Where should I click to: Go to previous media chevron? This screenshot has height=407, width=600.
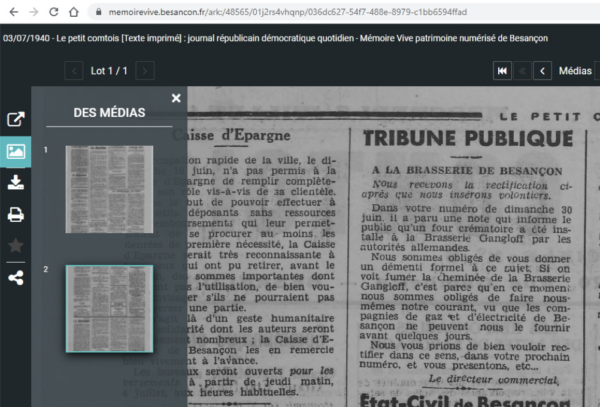[542, 70]
